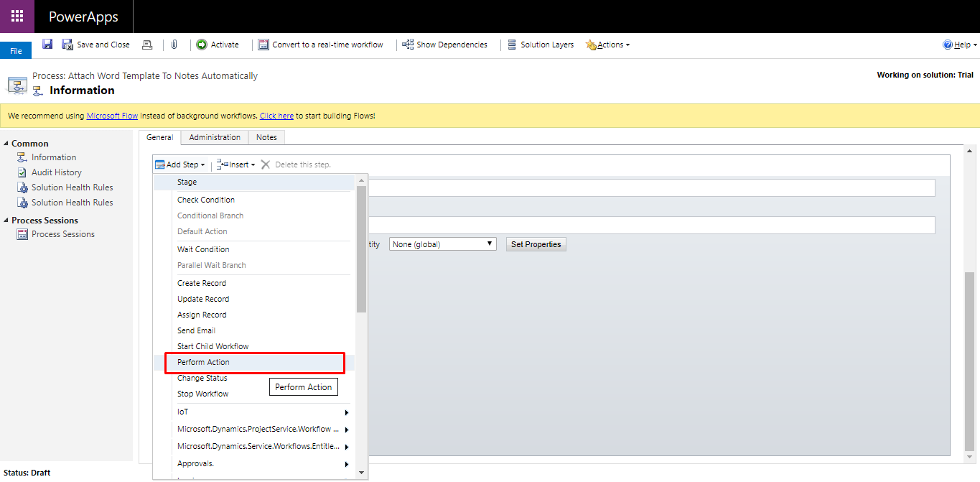This screenshot has height=482, width=980.
Task: Click the process title 'Attach Word Template To Notes Automatically'
Action: coord(163,75)
